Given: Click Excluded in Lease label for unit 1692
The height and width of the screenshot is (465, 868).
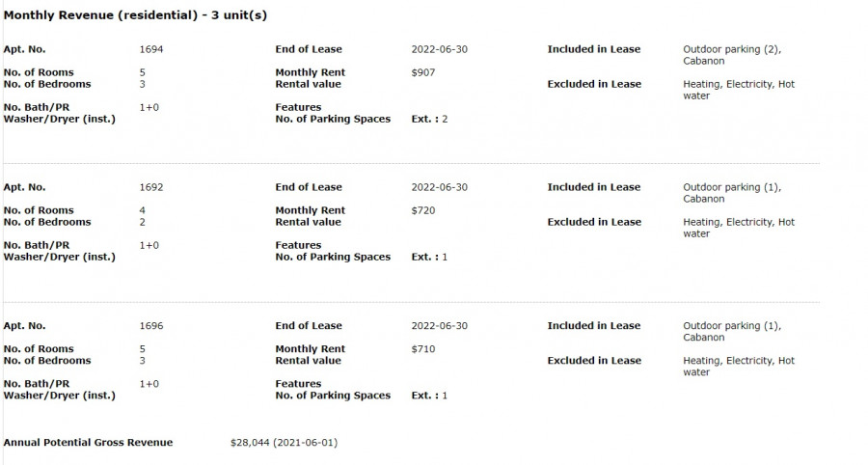Looking at the screenshot, I should [x=594, y=222].
